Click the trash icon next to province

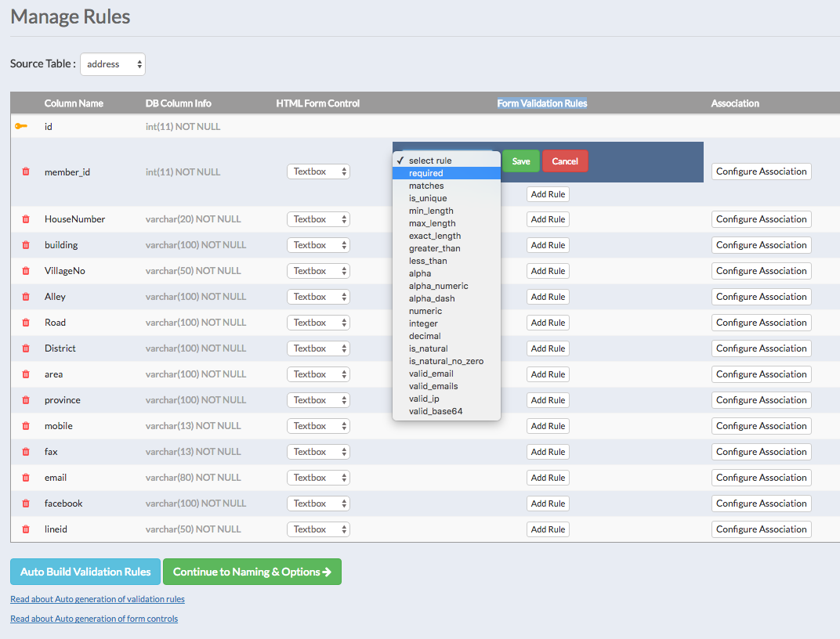coord(26,400)
